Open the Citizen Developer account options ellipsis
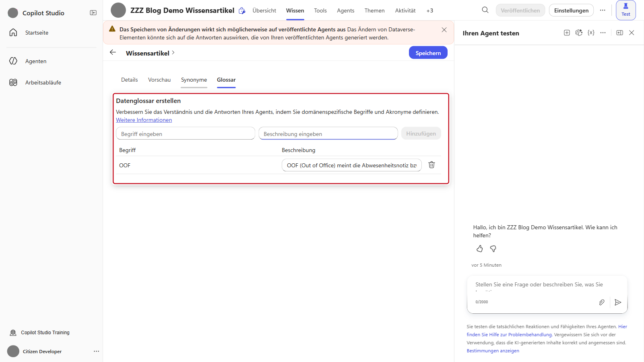Image resolution: width=644 pixels, height=362 pixels. pos(96,351)
